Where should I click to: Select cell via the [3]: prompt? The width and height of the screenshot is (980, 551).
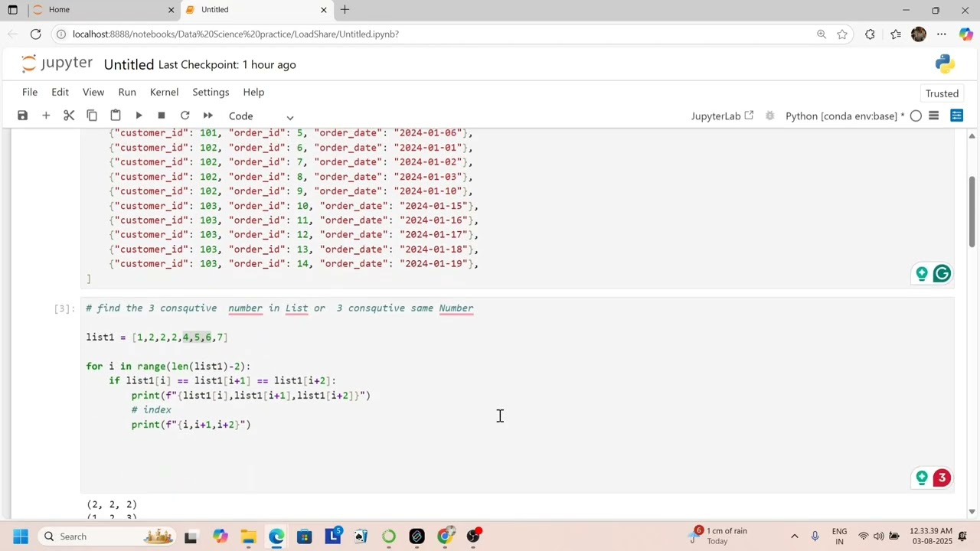tap(65, 308)
